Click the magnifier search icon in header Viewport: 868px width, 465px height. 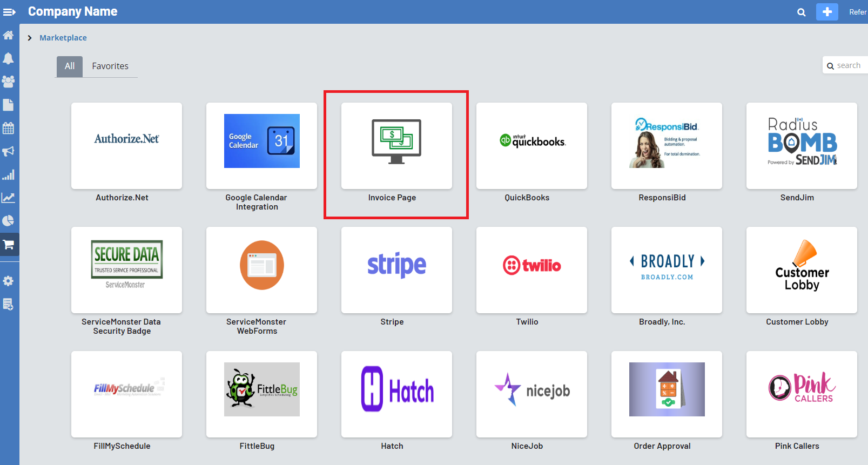(802, 12)
